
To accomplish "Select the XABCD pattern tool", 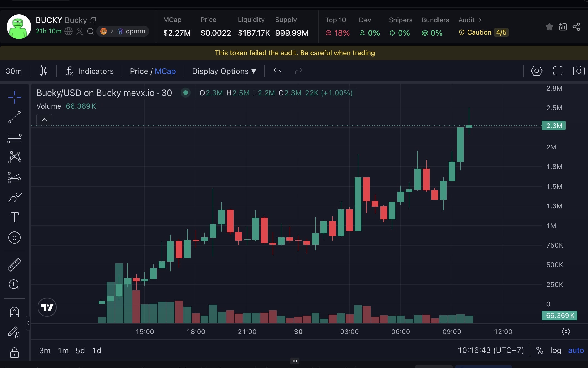I will point(14,157).
